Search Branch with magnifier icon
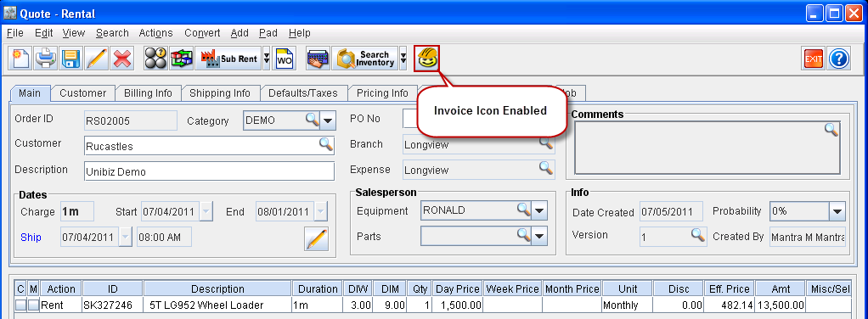 click(546, 143)
